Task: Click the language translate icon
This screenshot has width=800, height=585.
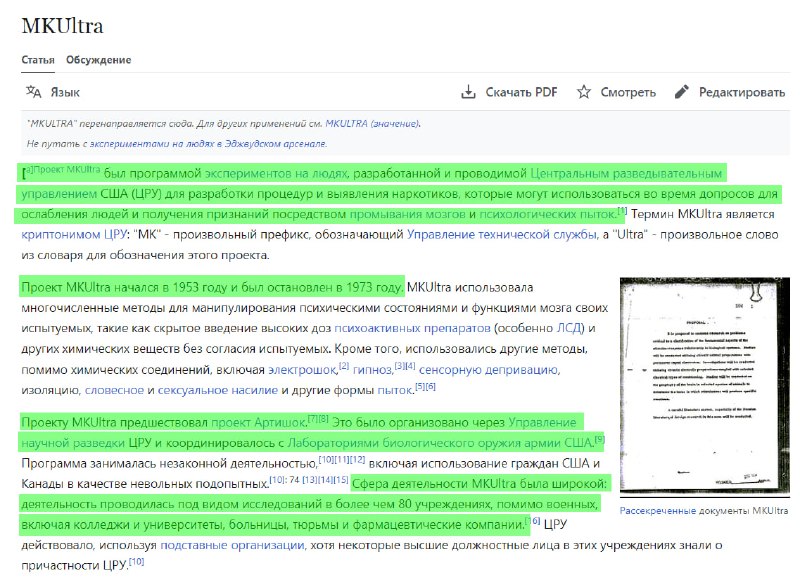Action: tap(34, 92)
